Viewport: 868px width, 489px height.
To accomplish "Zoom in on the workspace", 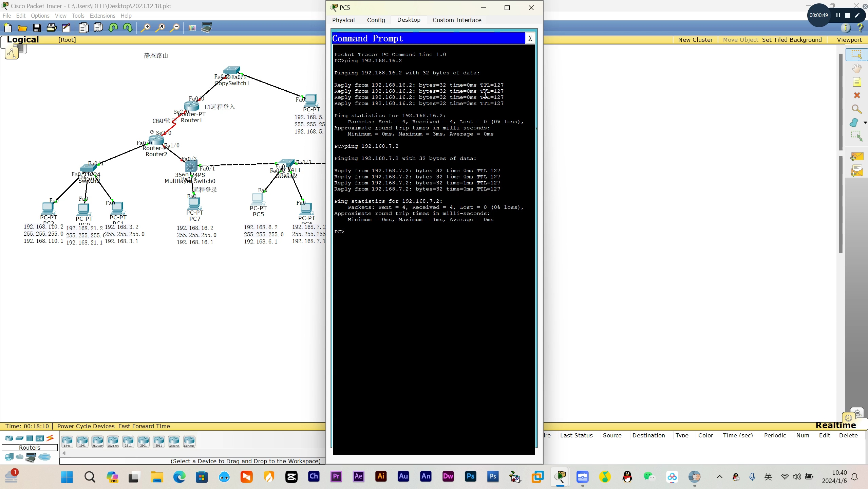I will (146, 28).
